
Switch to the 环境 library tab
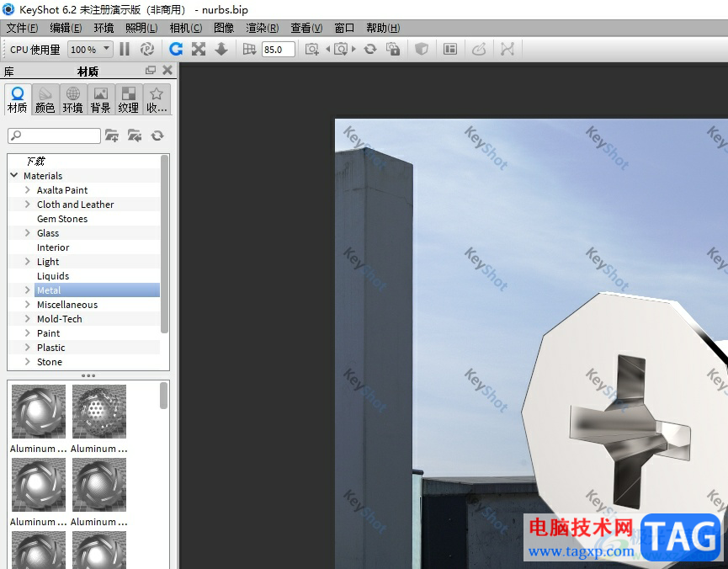(73, 99)
